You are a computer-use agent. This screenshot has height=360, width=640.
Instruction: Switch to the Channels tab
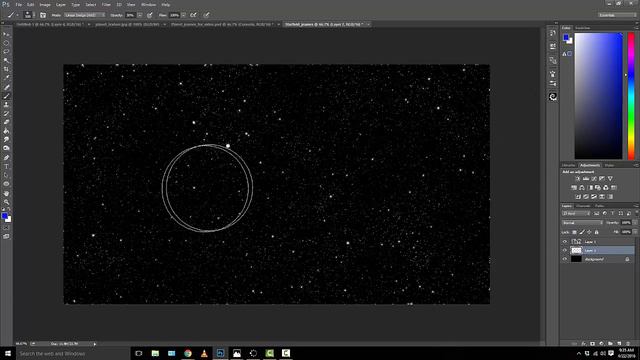[x=583, y=206]
